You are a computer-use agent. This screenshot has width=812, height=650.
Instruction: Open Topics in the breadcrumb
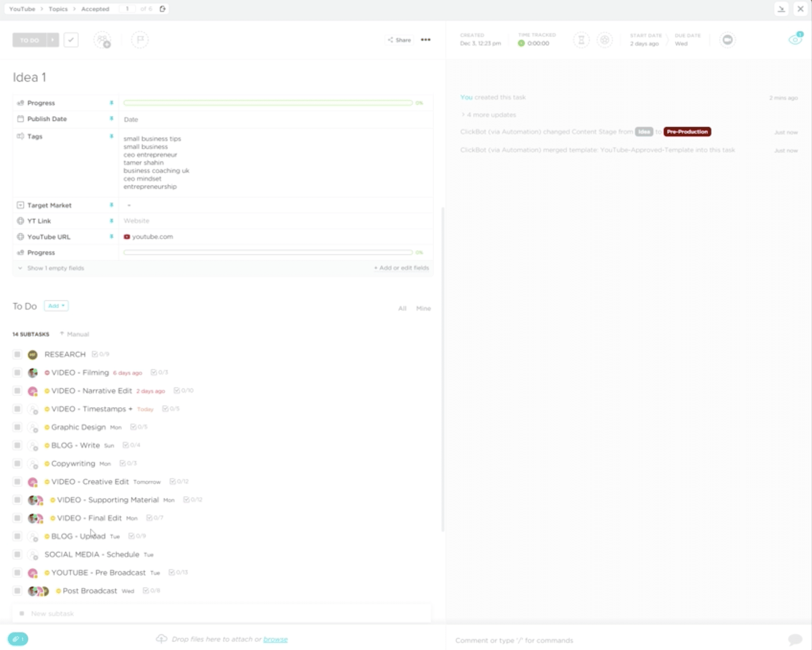[x=58, y=9]
